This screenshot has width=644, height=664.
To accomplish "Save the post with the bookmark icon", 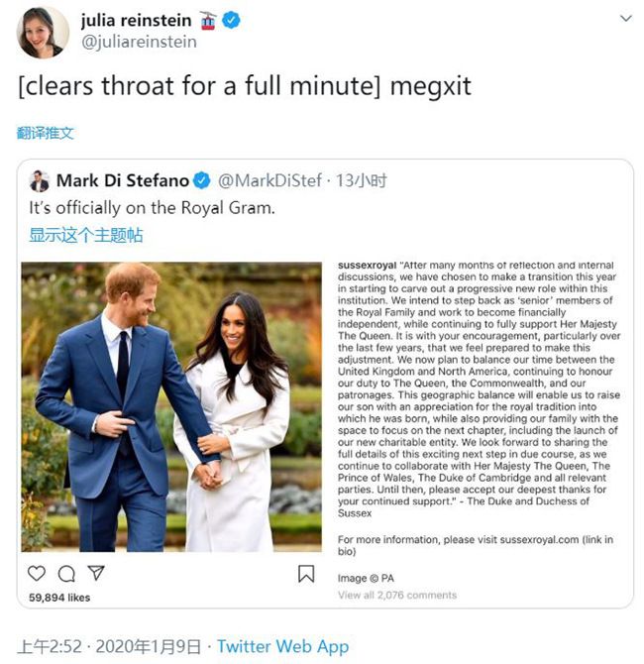I will click(306, 574).
